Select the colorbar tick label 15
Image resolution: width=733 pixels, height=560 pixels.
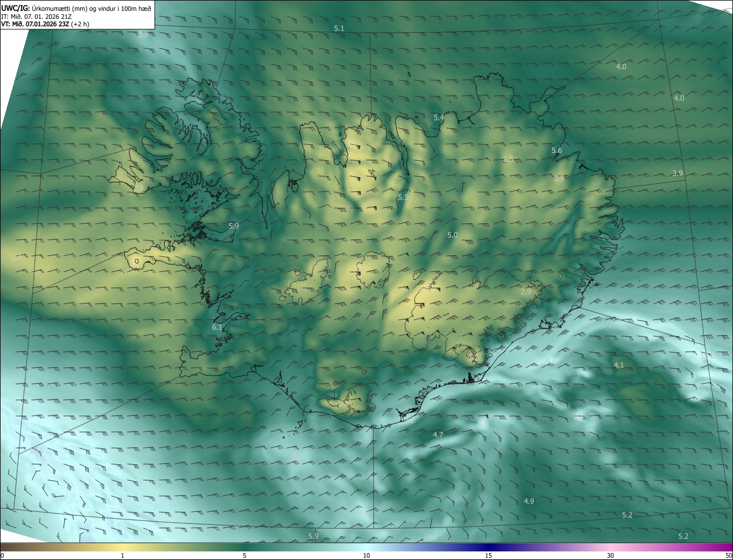pos(488,556)
